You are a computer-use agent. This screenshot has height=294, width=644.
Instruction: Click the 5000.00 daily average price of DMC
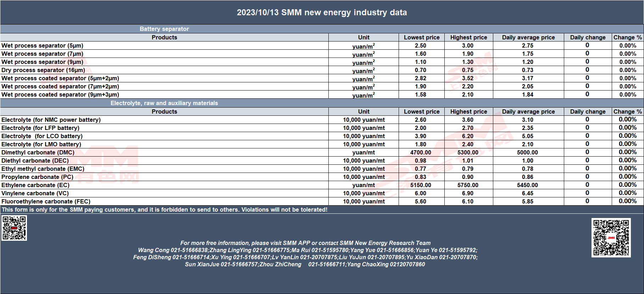pyautogui.click(x=528, y=152)
